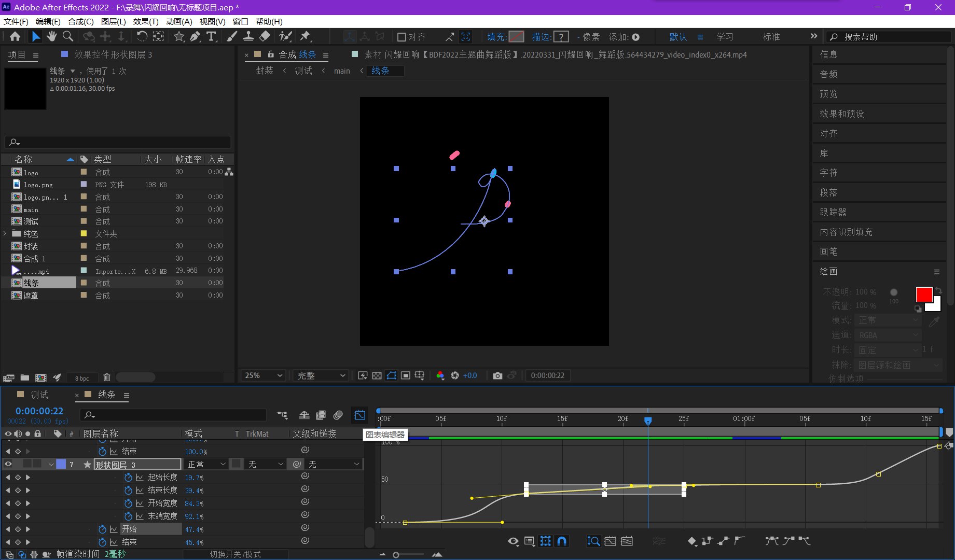
Task: Open the 25% magnification dropdown
Action: coord(264,375)
